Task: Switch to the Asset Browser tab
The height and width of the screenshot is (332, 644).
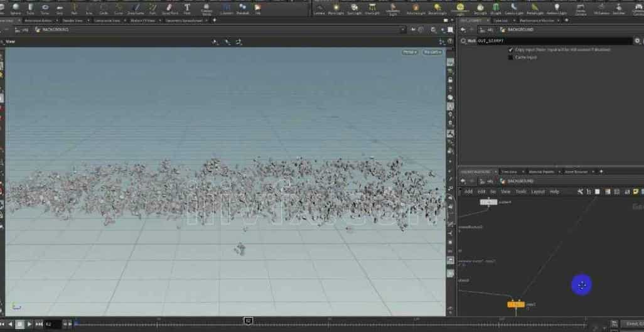Action: tap(576, 171)
